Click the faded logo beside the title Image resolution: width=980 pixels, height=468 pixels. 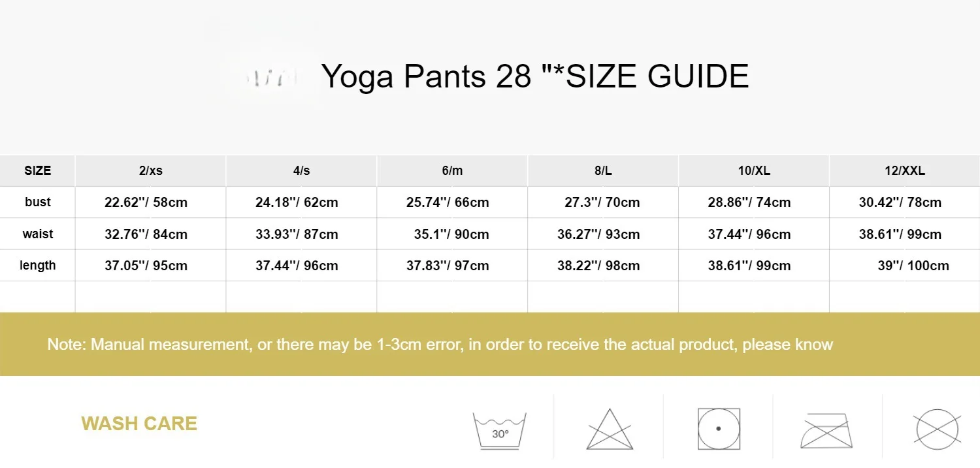pyautogui.click(x=272, y=78)
